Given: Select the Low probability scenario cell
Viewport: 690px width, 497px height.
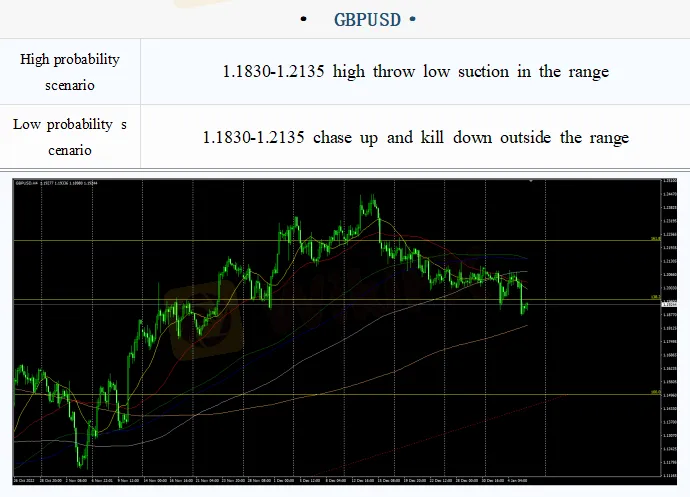Looking at the screenshot, I should point(70,137).
